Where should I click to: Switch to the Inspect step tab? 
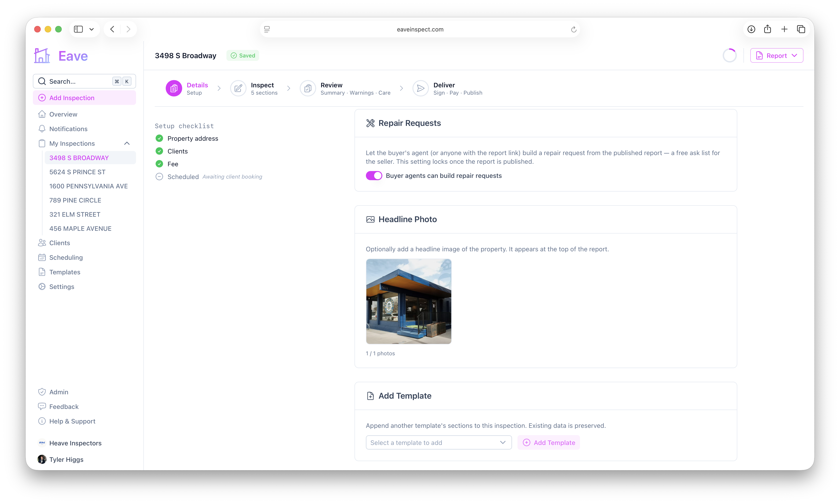click(x=254, y=89)
